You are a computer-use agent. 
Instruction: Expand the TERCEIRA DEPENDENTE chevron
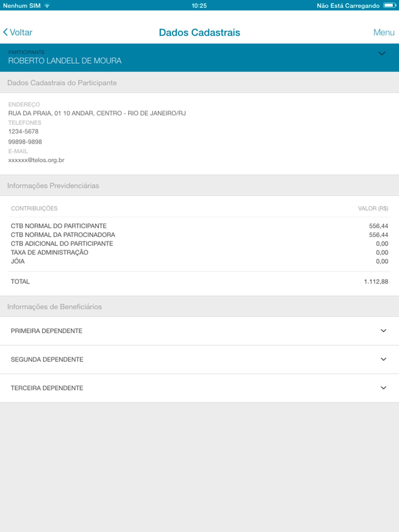(383, 388)
